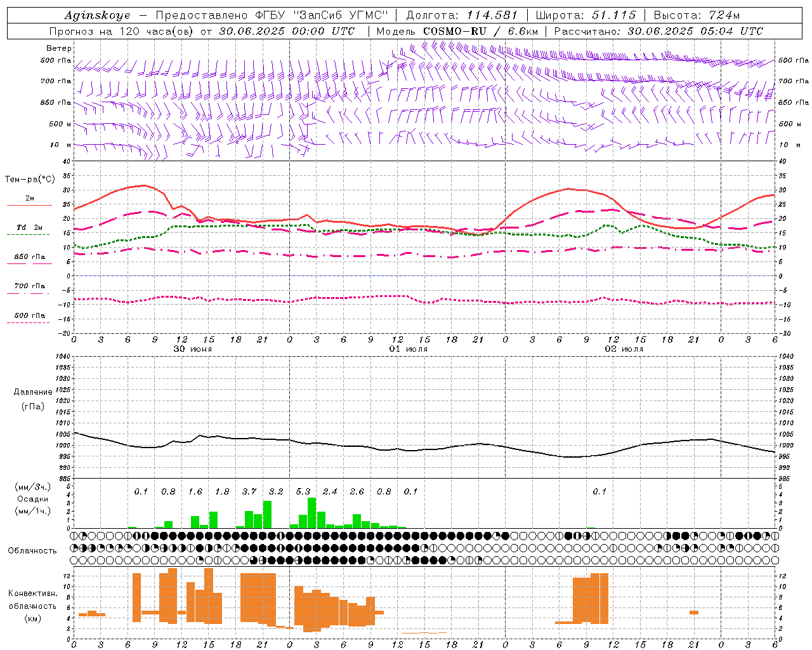The image size is (812, 650).
Task: Click the latitude value 51.115
Action: click(613, 15)
